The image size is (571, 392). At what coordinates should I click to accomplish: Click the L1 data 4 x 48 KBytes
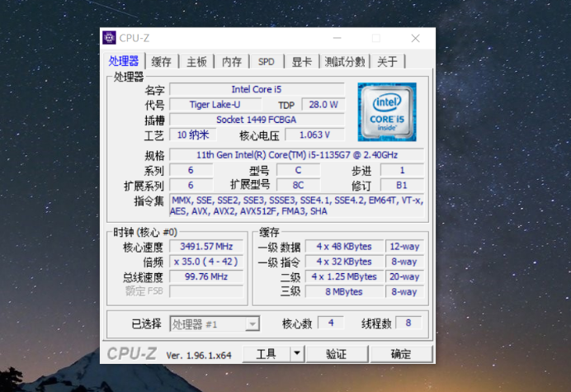tap(344, 246)
